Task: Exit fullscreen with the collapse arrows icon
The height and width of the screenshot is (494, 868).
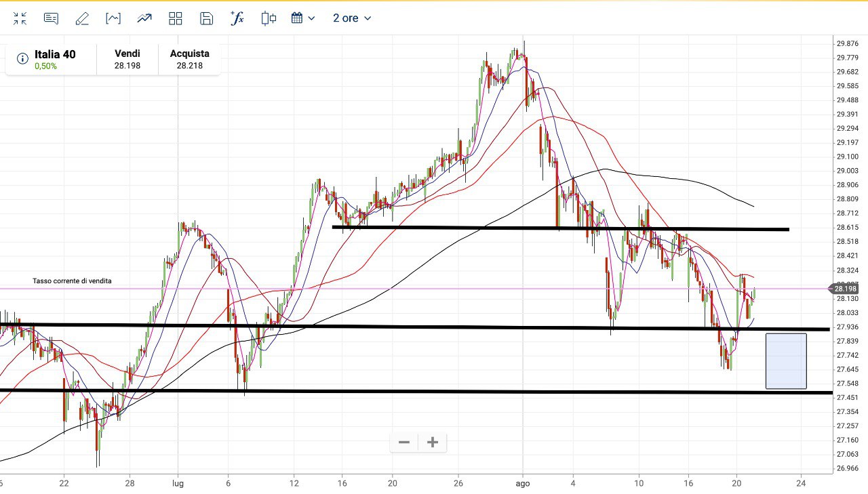Action: [x=20, y=18]
